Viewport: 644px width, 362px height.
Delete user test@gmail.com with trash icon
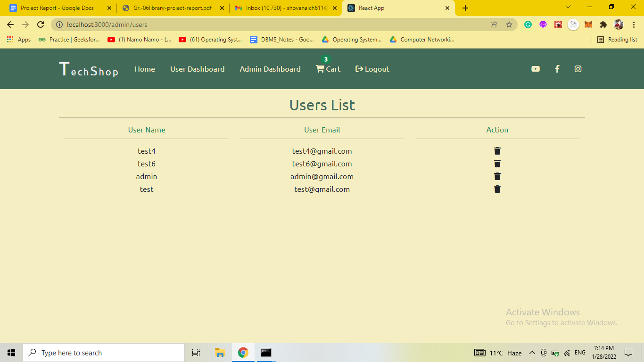(x=497, y=189)
